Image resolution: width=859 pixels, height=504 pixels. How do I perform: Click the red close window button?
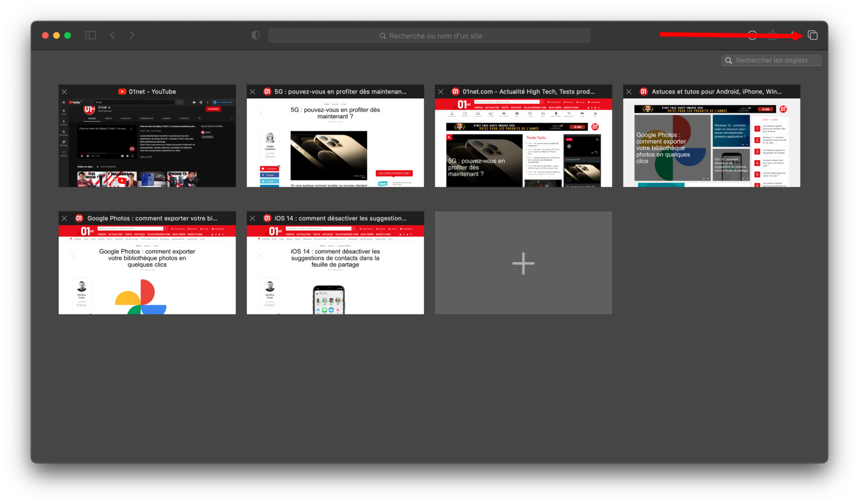(45, 35)
